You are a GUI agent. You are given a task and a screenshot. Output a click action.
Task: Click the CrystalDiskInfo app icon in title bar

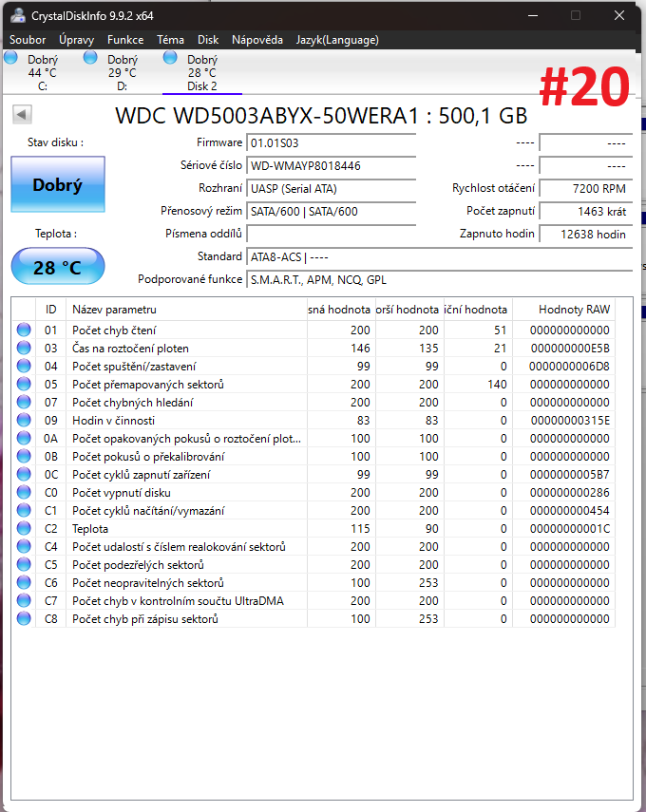[18, 15]
